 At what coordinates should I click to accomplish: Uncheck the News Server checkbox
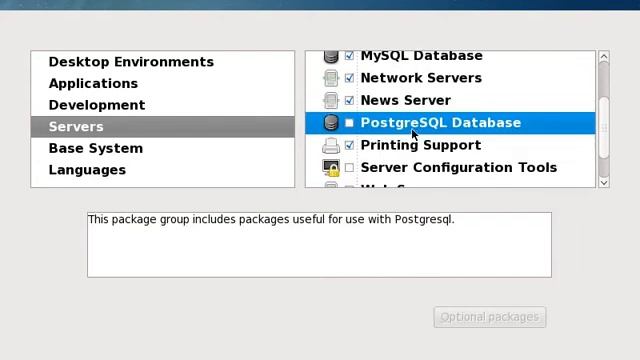click(x=349, y=100)
